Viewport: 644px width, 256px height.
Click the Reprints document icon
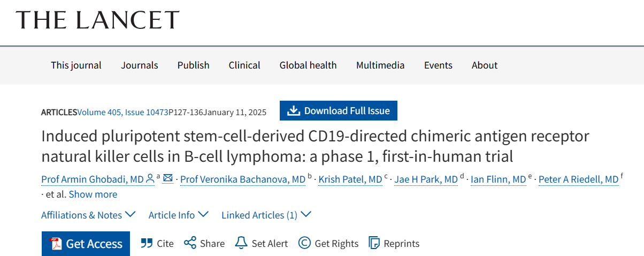[374, 243]
